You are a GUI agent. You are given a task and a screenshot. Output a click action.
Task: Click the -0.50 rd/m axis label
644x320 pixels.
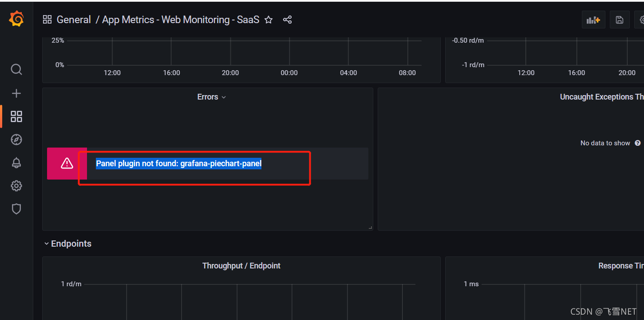tap(468, 40)
